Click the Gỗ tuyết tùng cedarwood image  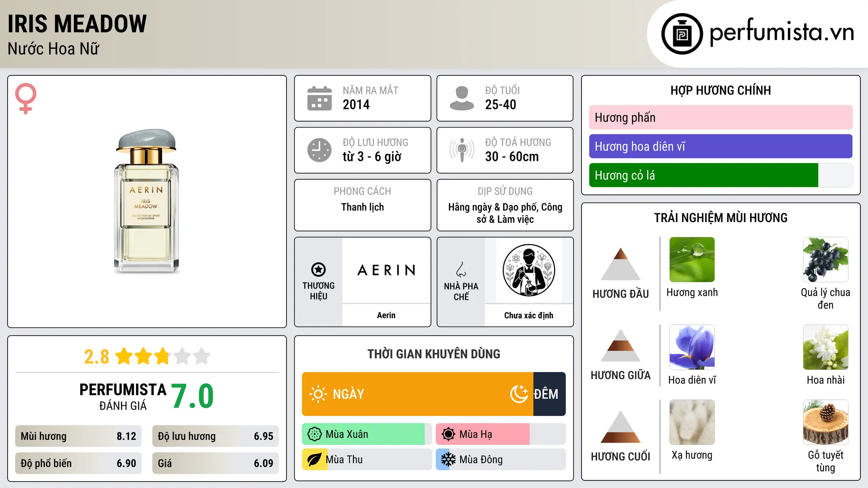click(826, 422)
